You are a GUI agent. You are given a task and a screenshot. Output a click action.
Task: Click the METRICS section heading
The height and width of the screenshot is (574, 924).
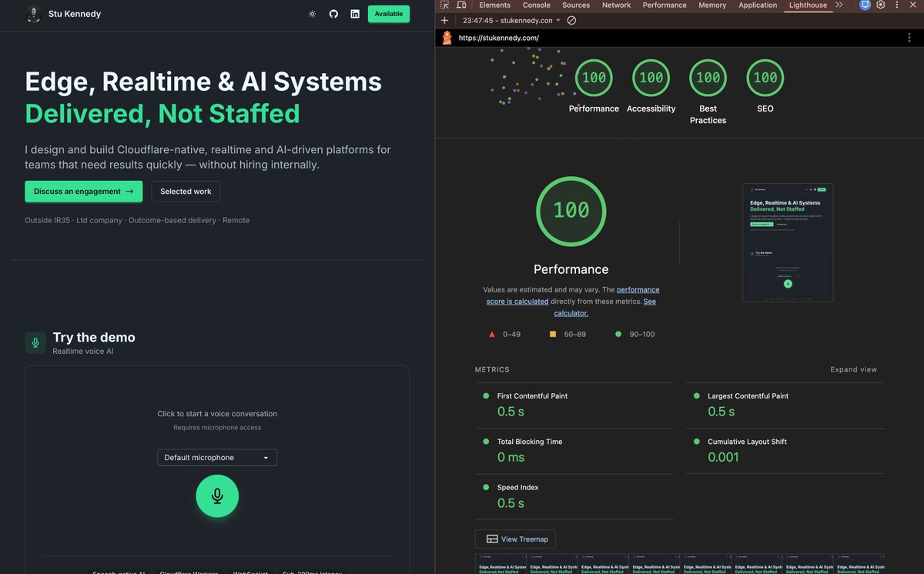[492, 369]
